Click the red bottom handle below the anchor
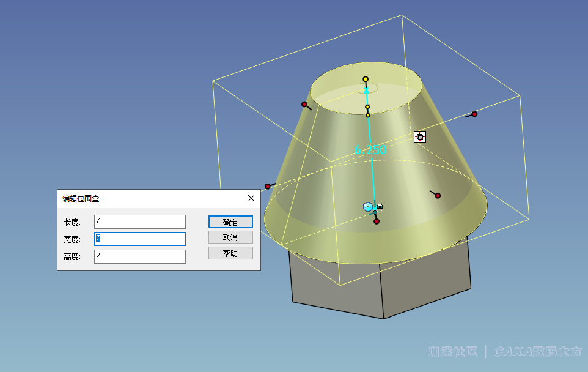 coord(377,221)
